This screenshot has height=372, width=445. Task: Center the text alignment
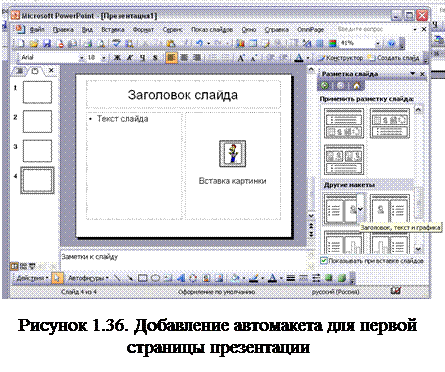pyautogui.click(x=184, y=58)
